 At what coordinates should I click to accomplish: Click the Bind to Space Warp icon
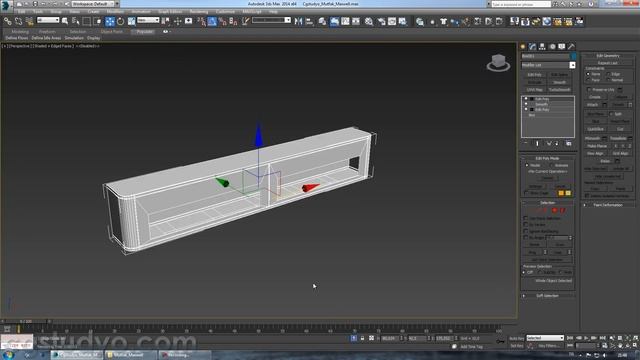coord(29,21)
